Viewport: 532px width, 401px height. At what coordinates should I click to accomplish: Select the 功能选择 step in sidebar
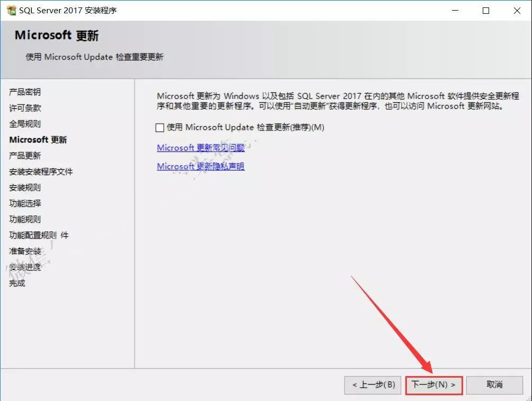[25, 203]
